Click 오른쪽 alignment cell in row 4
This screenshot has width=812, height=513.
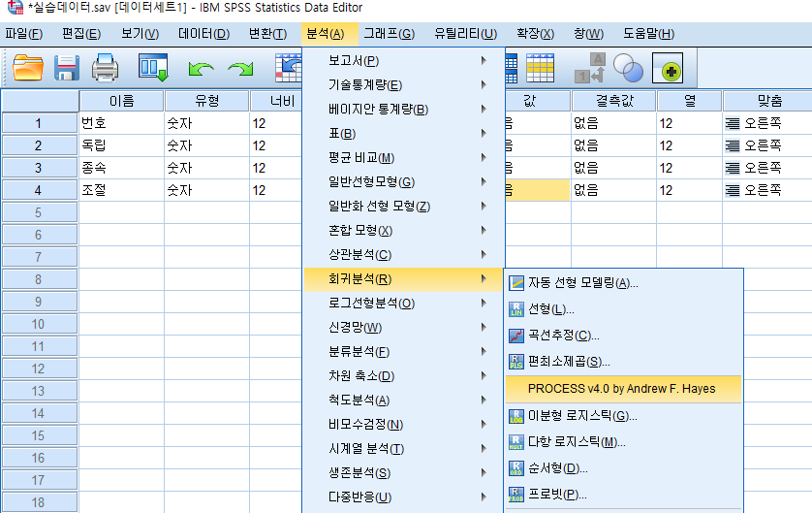[767, 190]
